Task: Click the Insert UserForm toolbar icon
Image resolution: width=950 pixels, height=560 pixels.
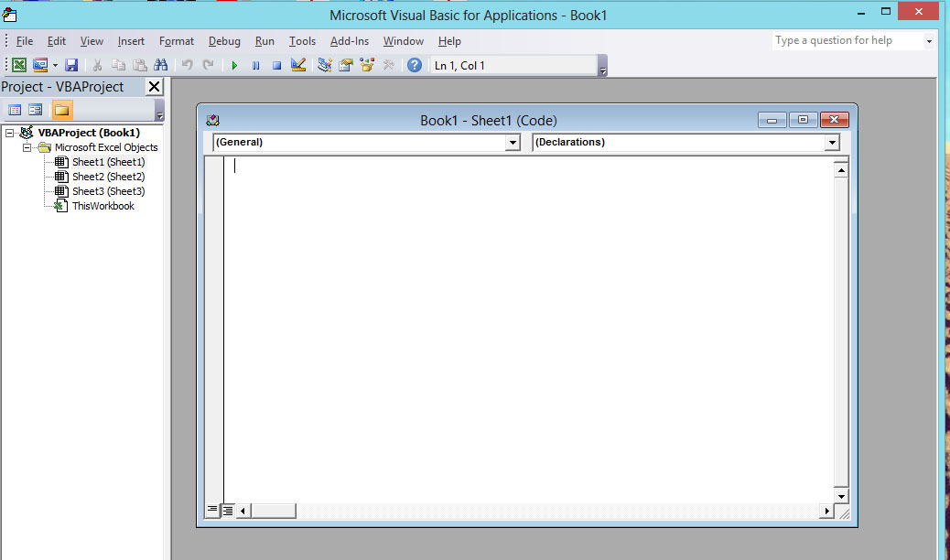Action: pyautogui.click(x=40, y=66)
